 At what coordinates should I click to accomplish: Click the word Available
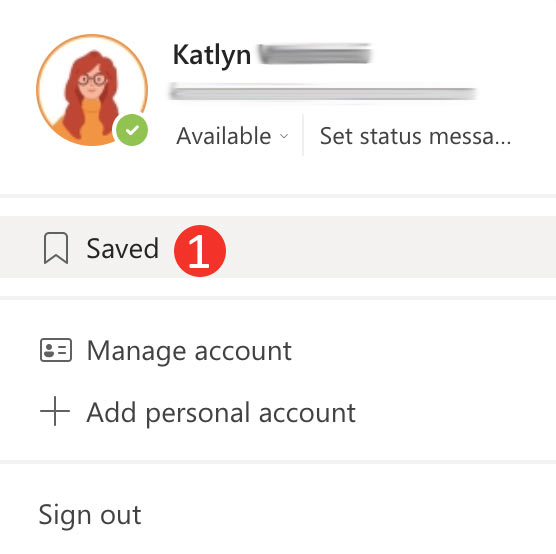224,136
